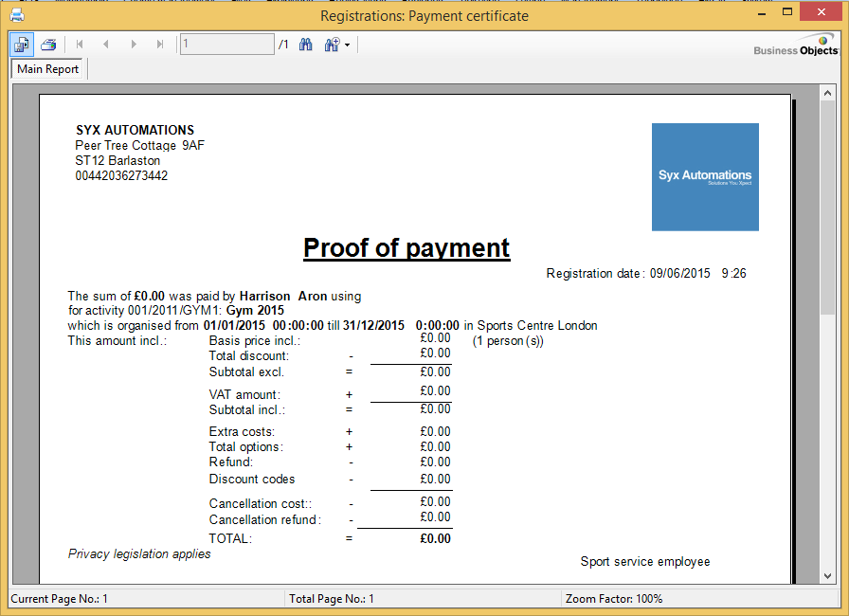Screen dimensions: 849x616
Task: Jump to the last page
Action: click(x=159, y=44)
